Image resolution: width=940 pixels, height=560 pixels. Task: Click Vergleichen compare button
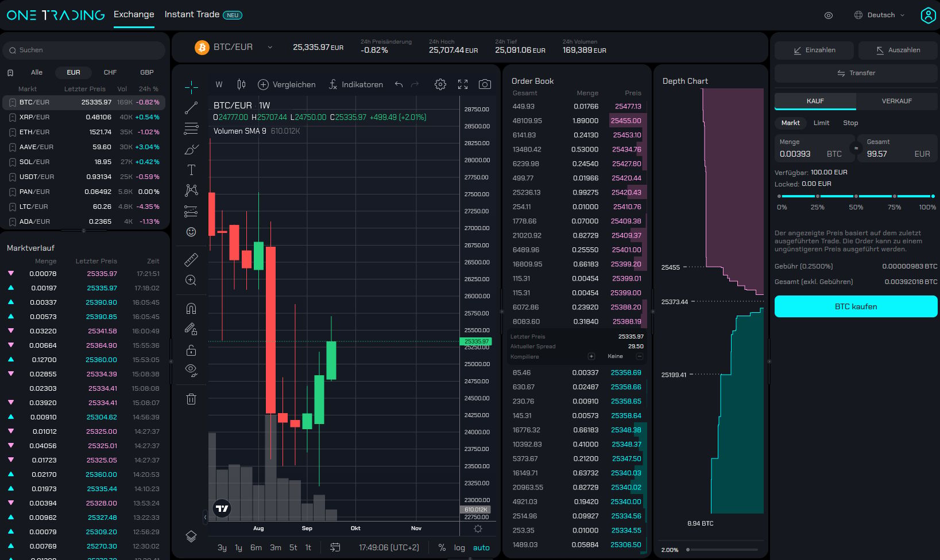click(x=287, y=84)
